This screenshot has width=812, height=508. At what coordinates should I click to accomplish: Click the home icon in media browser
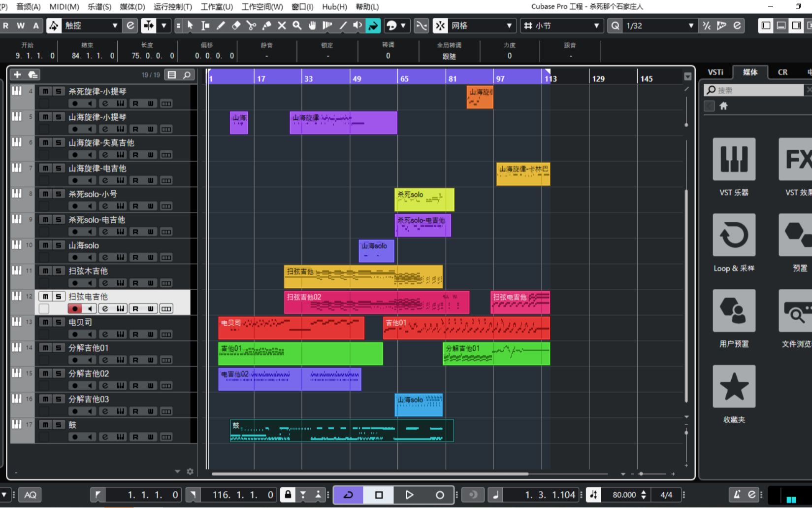pos(723,106)
